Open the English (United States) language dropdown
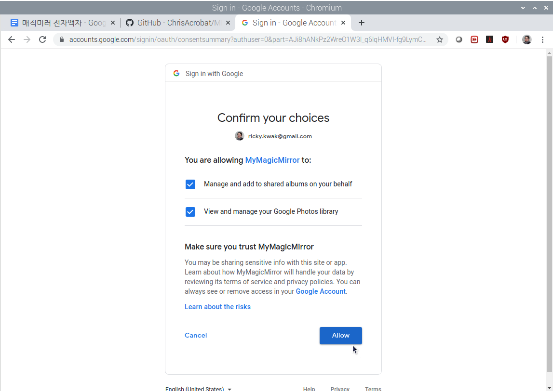The image size is (553, 392). 198,389
